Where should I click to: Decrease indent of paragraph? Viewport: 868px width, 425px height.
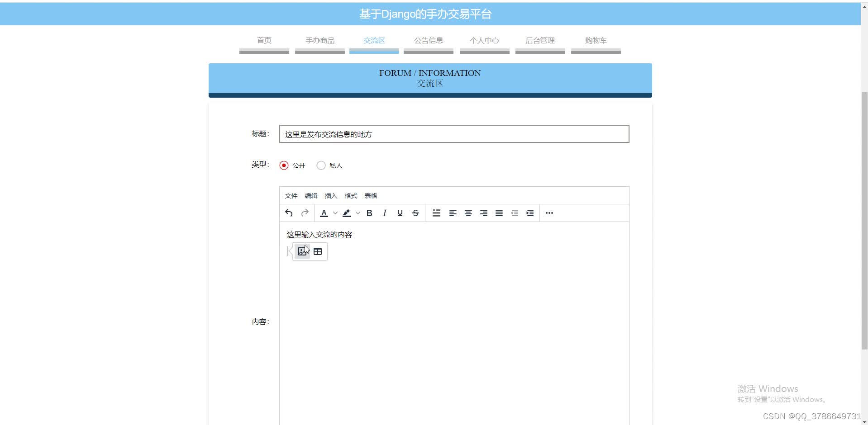[x=515, y=213]
